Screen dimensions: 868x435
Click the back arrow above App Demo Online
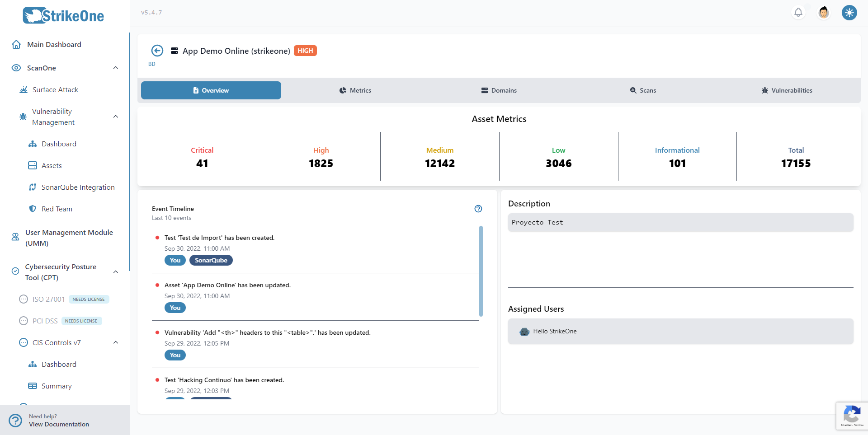pyautogui.click(x=157, y=50)
